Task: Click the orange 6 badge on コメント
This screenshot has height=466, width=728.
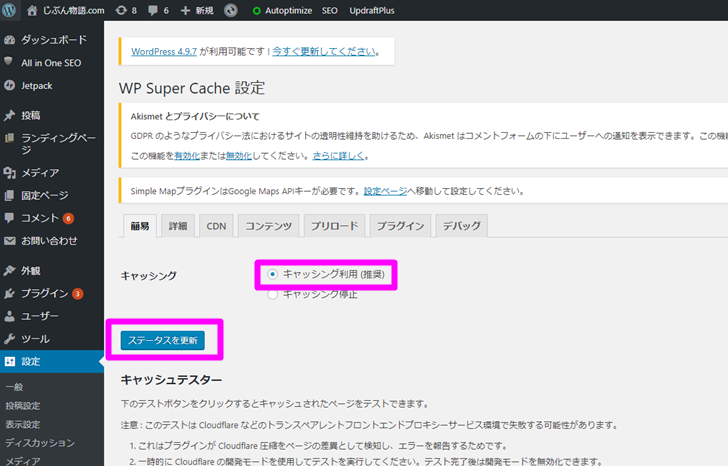Action: point(68,218)
